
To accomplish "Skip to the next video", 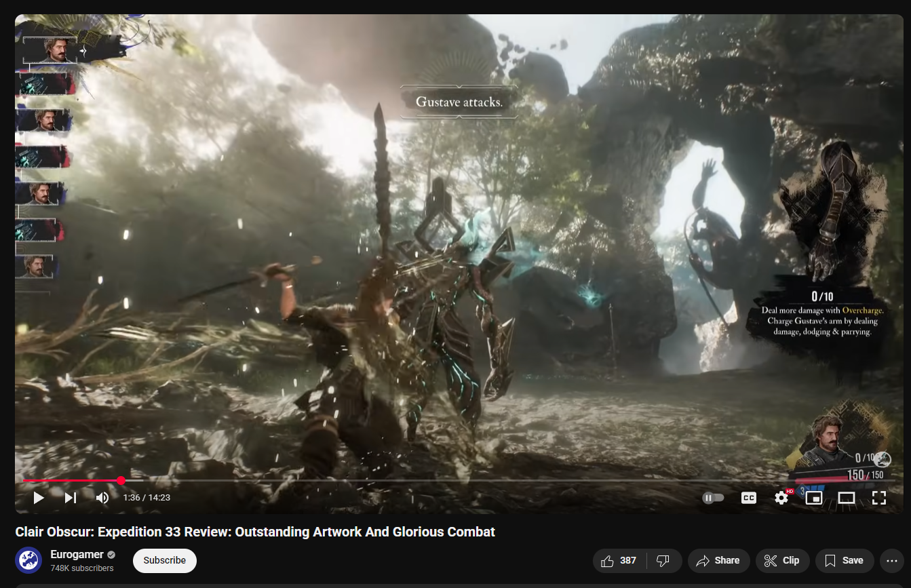I will click(71, 498).
